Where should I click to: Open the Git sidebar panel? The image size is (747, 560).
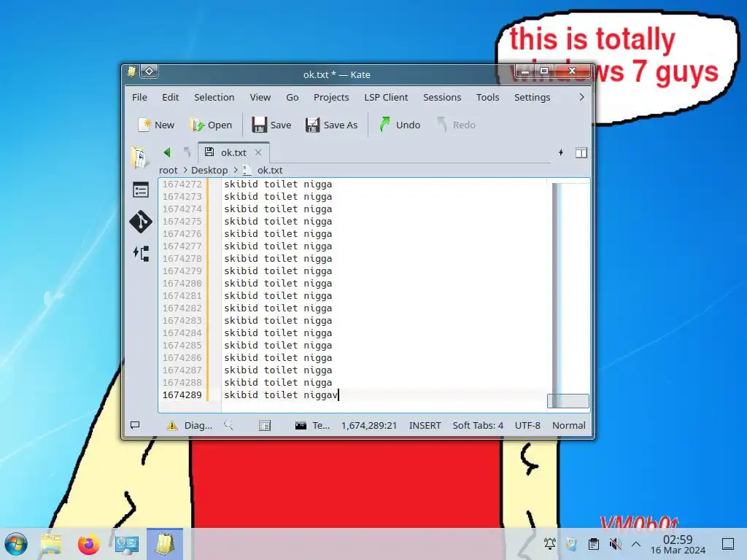141,222
